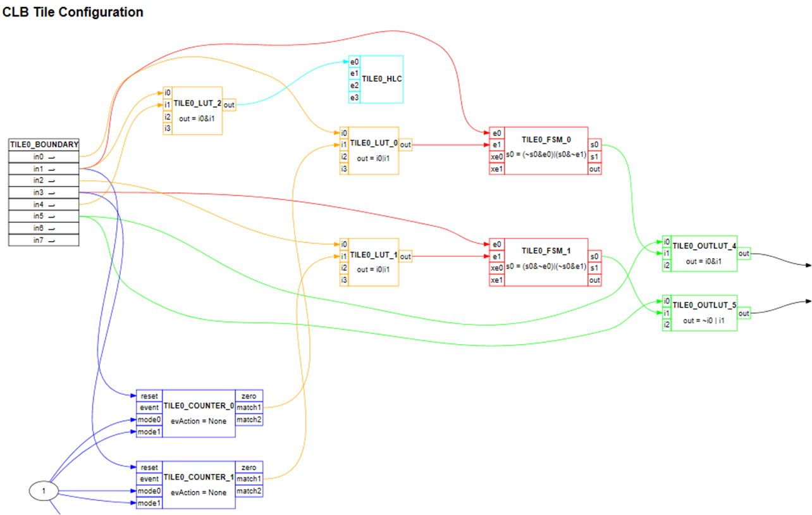
Task: Click the match2 output on TILE0_COUNTER_1
Action: pos(249,490)
